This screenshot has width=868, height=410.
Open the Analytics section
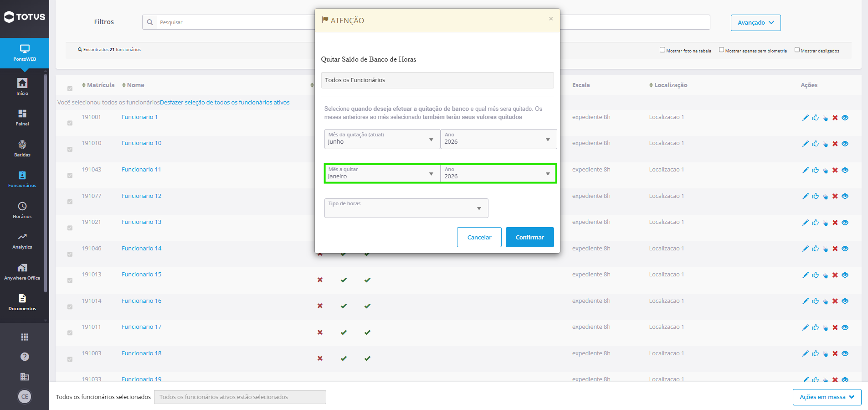22,241
